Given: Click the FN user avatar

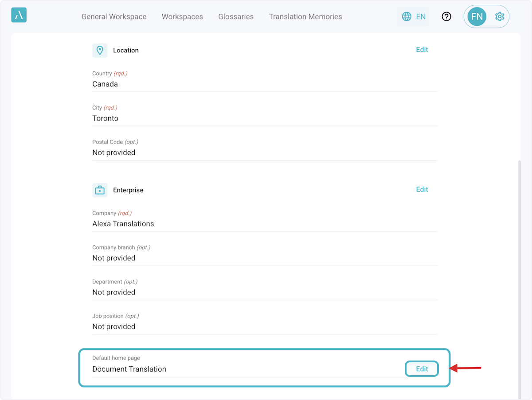Looking at the screenshot, I should point(477,17).
